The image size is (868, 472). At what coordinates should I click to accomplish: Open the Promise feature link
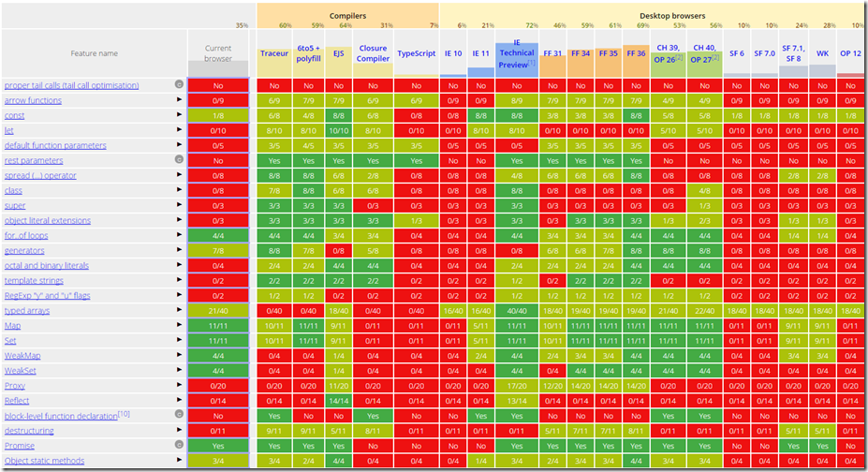(x=20, y=446)
